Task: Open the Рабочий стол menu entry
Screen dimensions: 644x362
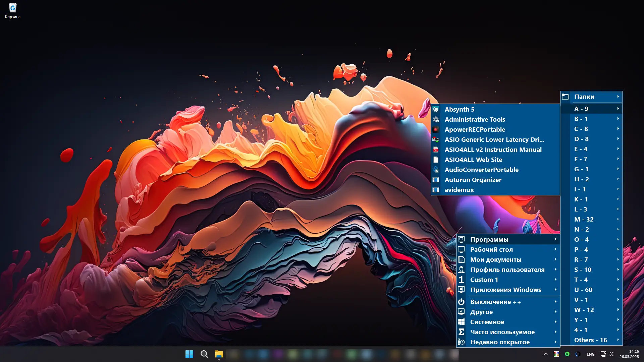Action: pos(491,249)
